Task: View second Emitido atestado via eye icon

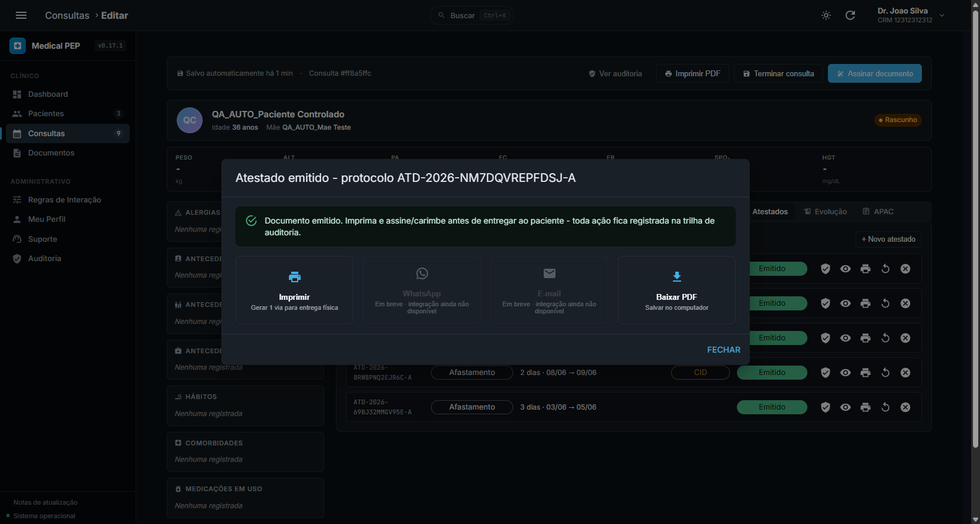Action: pyautogui.click(x=846, y=303)
